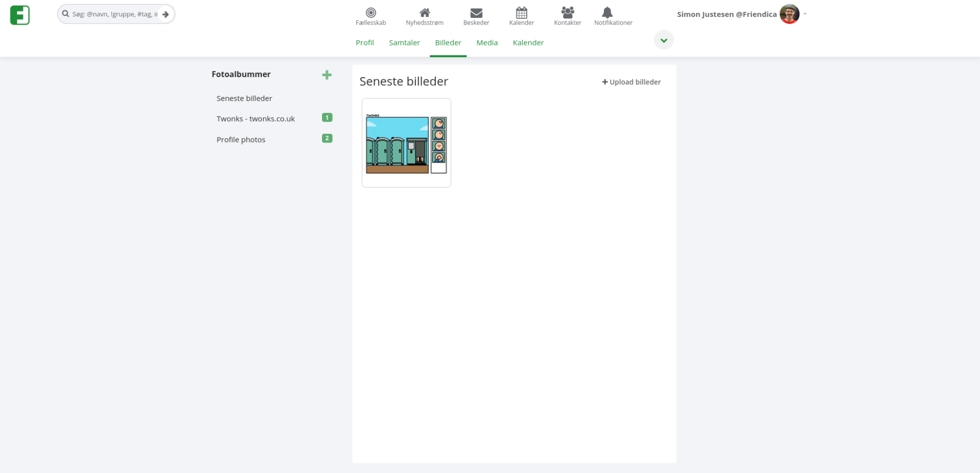980x473 pixels.
Task: Focus the Søg search input field
Action: (114, 14)
